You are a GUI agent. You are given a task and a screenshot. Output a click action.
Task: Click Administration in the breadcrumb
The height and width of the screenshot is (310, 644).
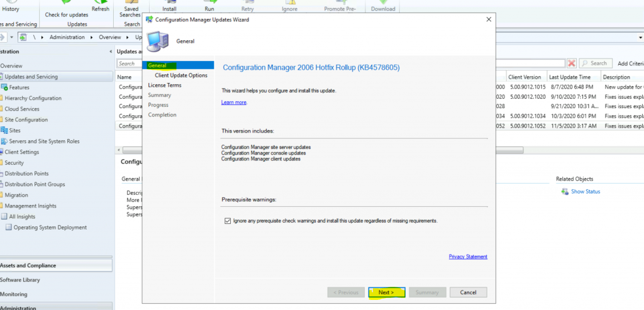tap(67, 37)
